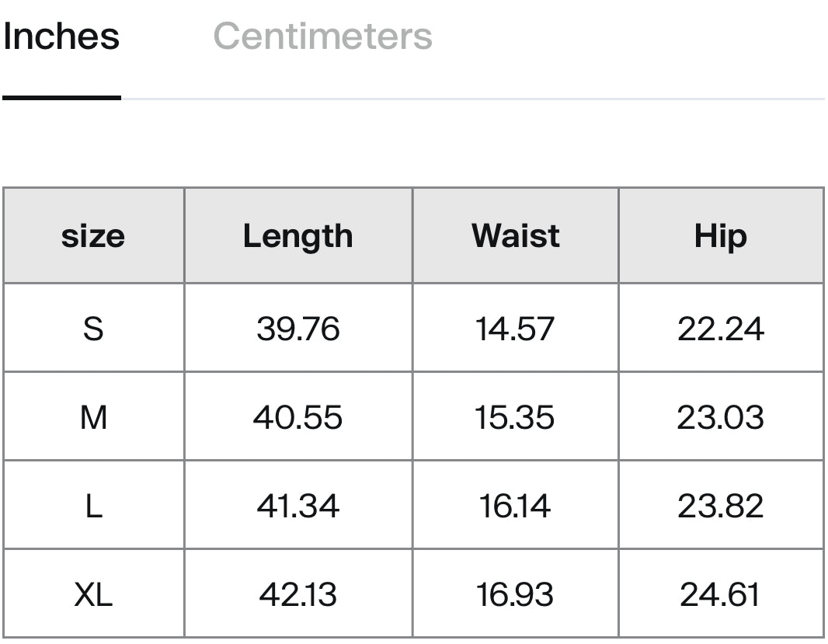Click the Waist column header
The height and width of the screenshot is (644, 828).
click(515, 236)
